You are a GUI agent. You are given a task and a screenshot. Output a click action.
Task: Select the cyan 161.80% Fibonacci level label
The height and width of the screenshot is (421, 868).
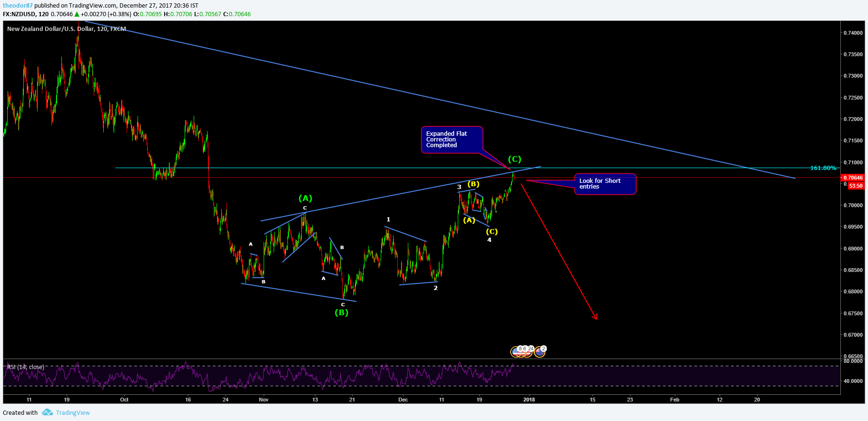823,168
